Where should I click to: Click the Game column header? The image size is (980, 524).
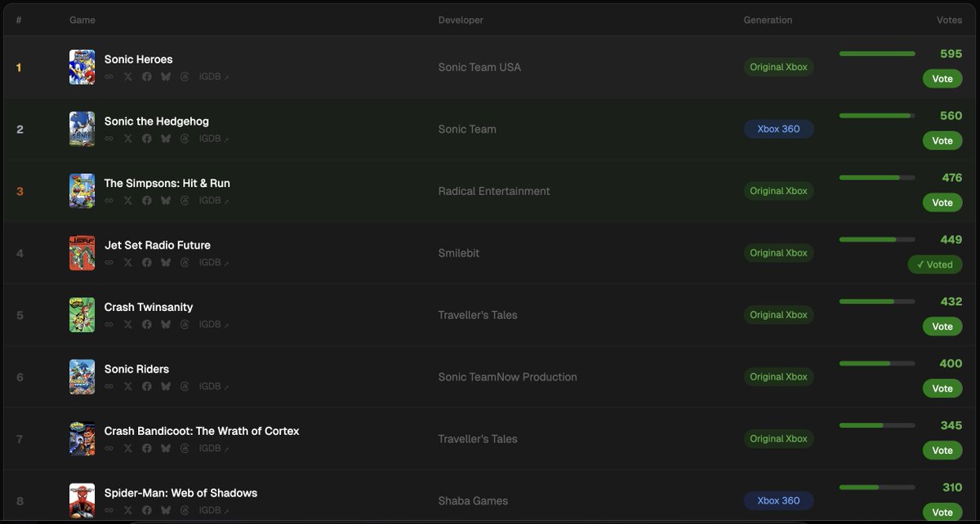click(x=82, y=20)
